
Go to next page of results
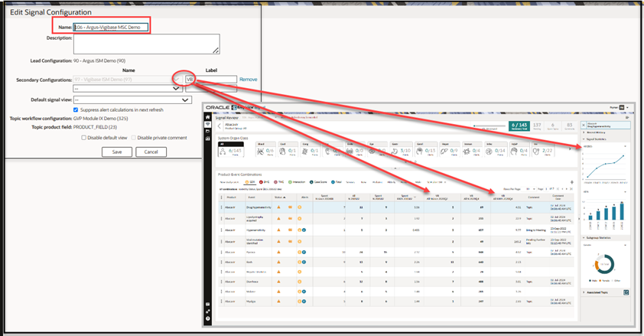(x=565, y=189)
